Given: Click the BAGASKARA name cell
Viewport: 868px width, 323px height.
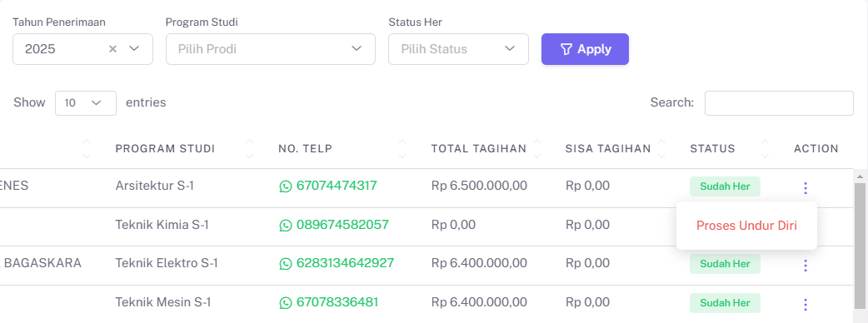Looking at the screenshot, I should pos(41,263).
